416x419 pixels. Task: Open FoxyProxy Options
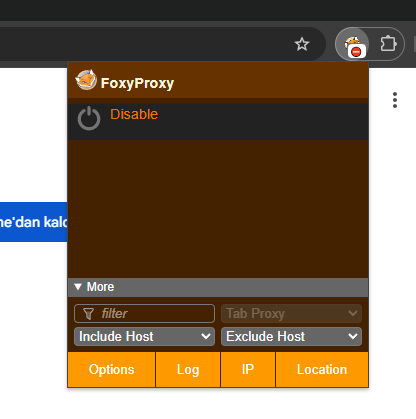[x=112, y=370]
